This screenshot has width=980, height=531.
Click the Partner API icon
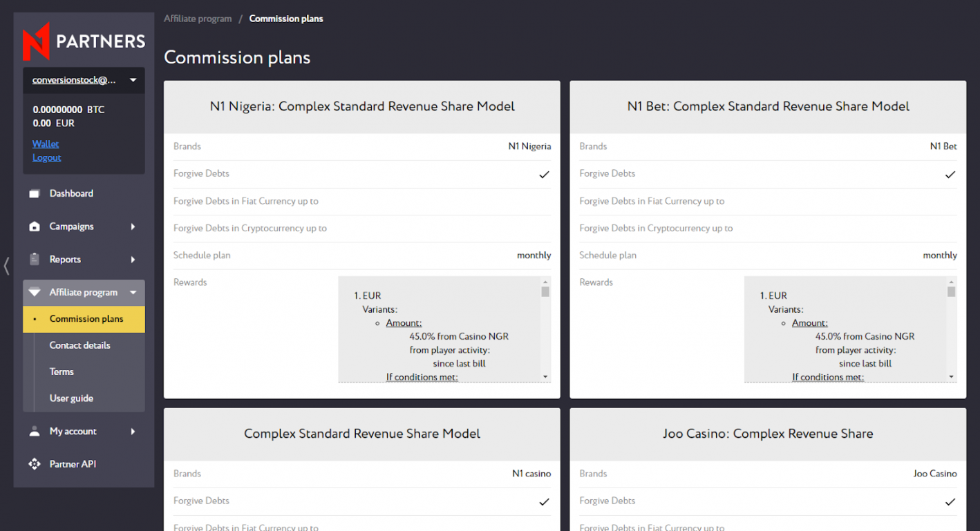coord(35,464)
